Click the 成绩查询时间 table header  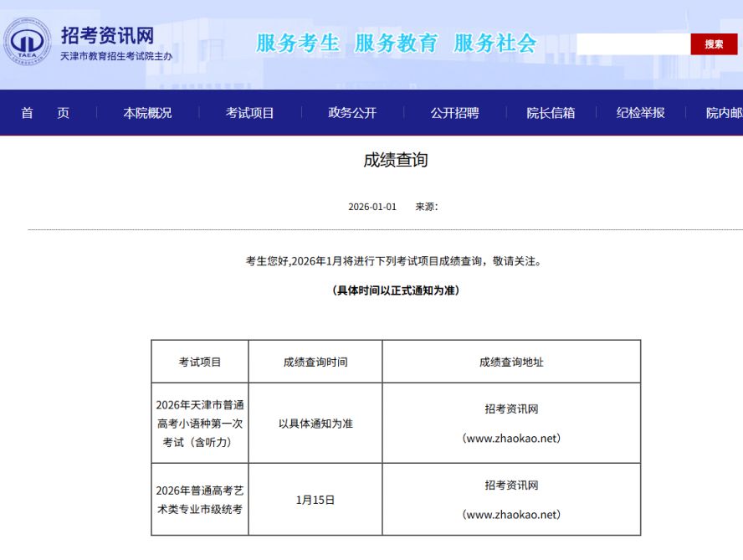(315, 362)
